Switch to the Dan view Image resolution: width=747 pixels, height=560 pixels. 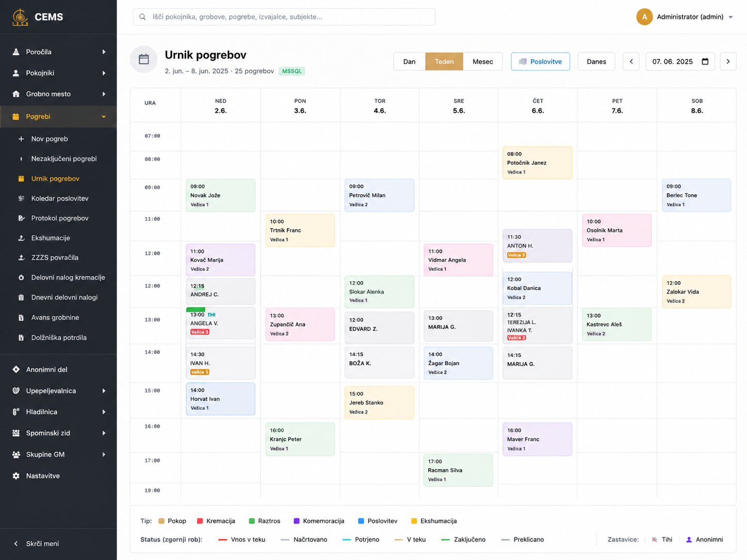coord(410,61)
